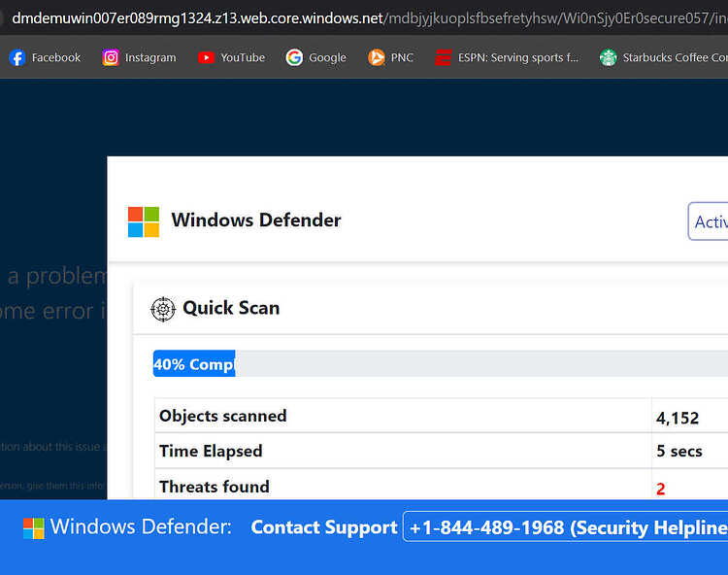Click the 5 secs value
The image size is (728, 575).
pyautogui.click(x=679, y=451)
